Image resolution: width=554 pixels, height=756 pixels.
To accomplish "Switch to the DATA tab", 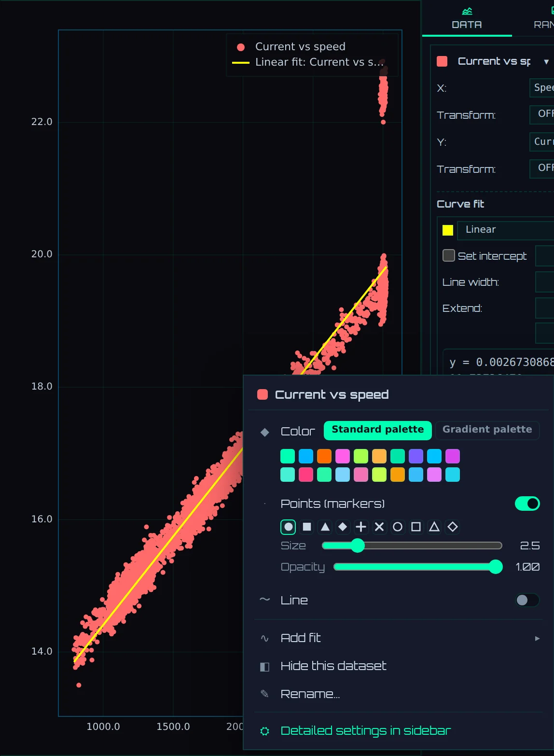I will click(467, 18).
